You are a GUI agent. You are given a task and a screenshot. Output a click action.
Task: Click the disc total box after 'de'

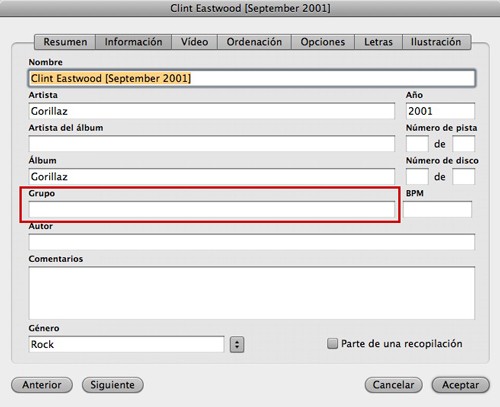pyautogui.click(x=463, y=177)
